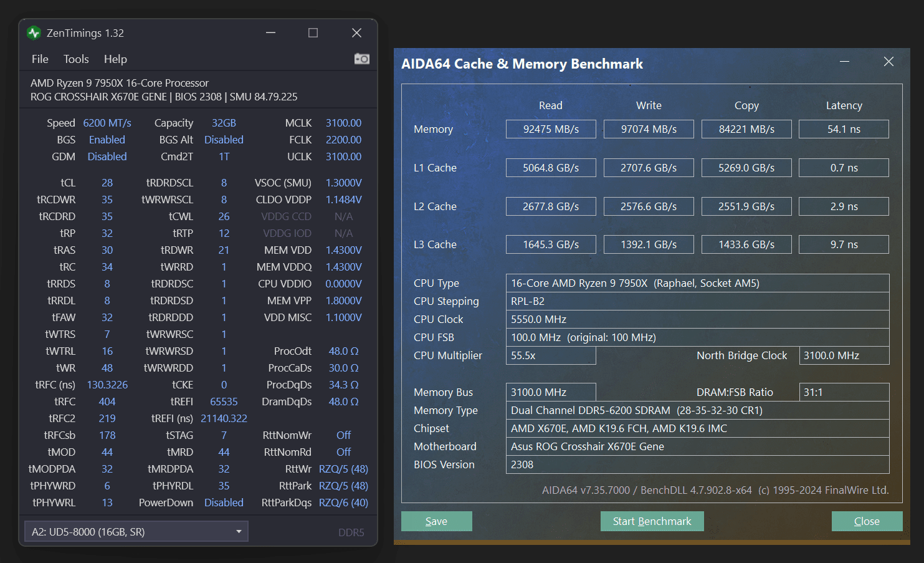Viewport: 924px width, 563px height.
Task: Click the L2 Cache Write value 2576.6 GB/s
Action: pos(649,206)
